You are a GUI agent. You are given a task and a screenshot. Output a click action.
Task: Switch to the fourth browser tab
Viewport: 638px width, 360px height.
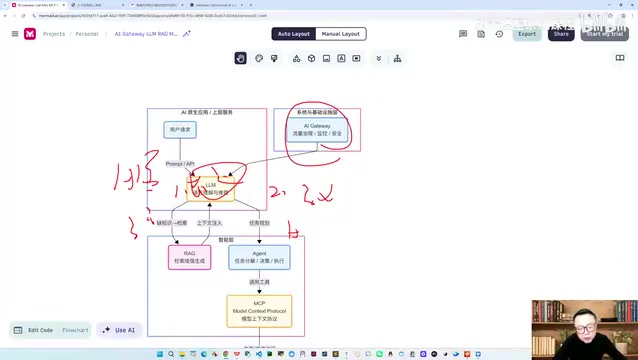tap(216, 5)
